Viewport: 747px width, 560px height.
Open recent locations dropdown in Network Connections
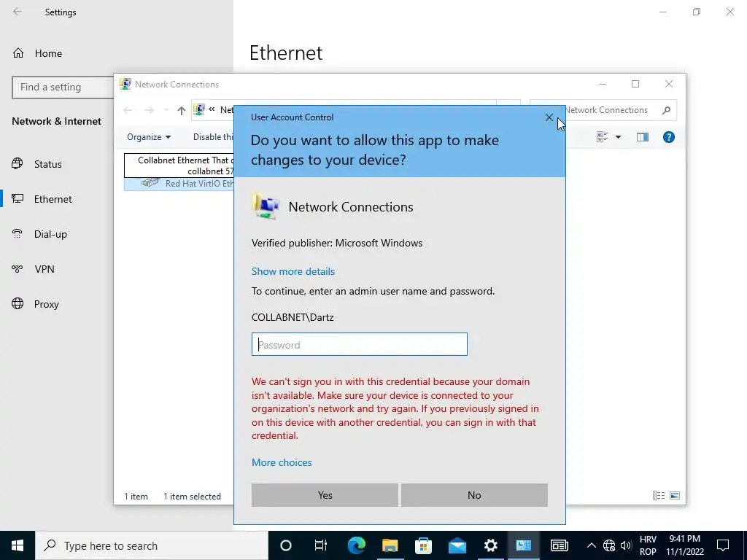(166, 111)
